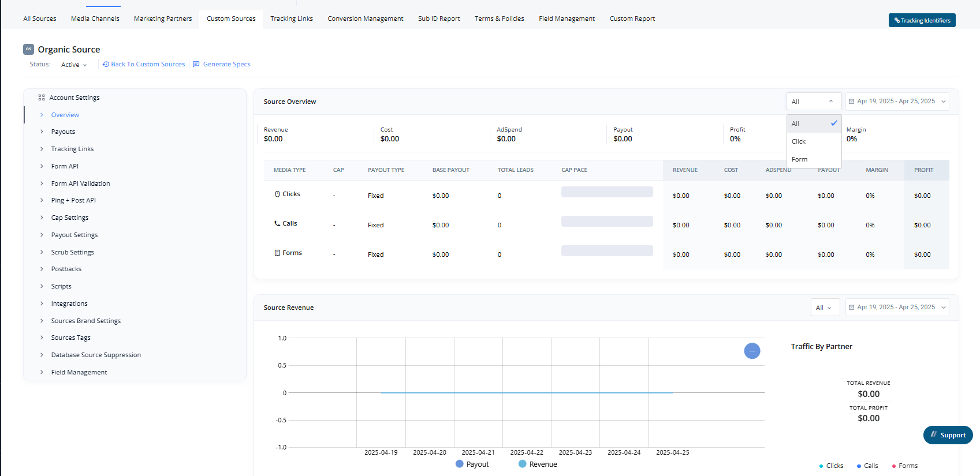Open the Source Revenue All filter dropdown
The width and height of the screenshot is (980, 476).
[x=825, y=308]
